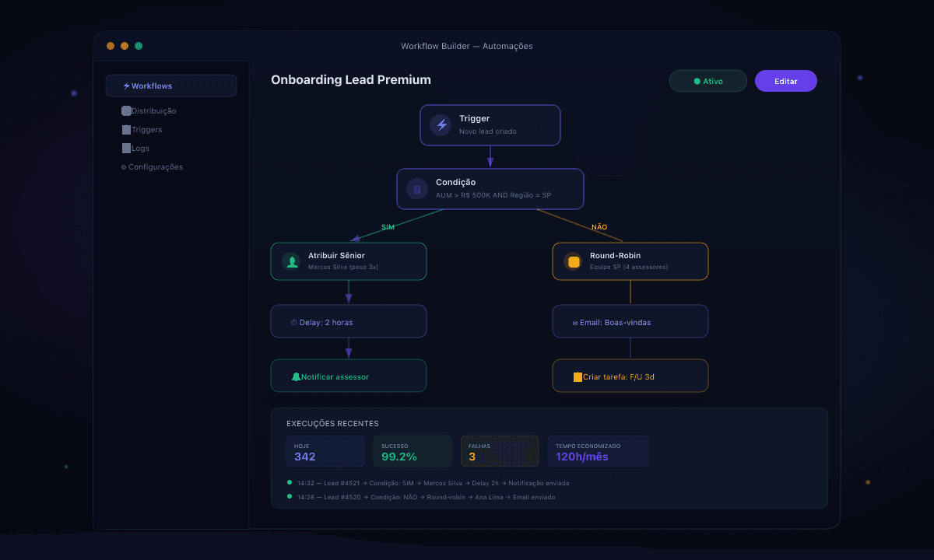The width and height of the screenshot is (934, 560).
Task: Select the person icon on Atribuir Sênior node
Action: click(291, 261)
